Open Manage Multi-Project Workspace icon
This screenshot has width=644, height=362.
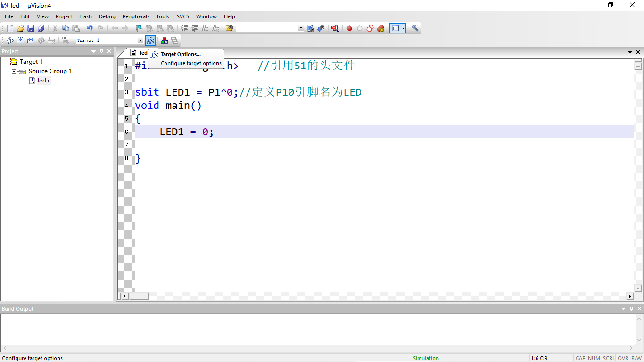coord(175,41)
